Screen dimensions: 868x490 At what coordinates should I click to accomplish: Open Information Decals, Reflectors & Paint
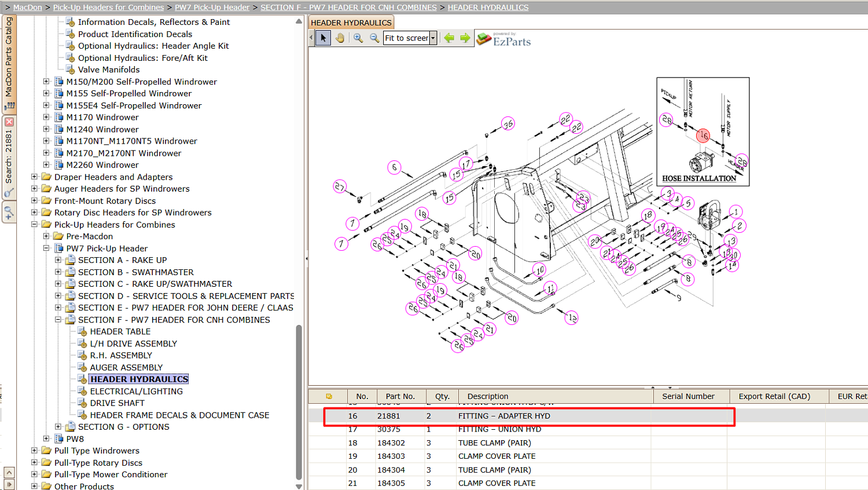154,22
